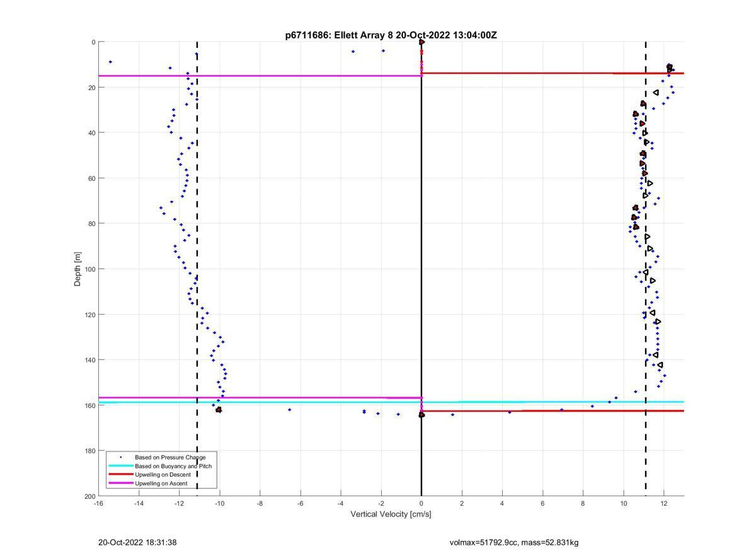Click y-axis tick label 60
The height and width of the screenshot is (558, 756).
pyautogui.click(x=91, y=178)
